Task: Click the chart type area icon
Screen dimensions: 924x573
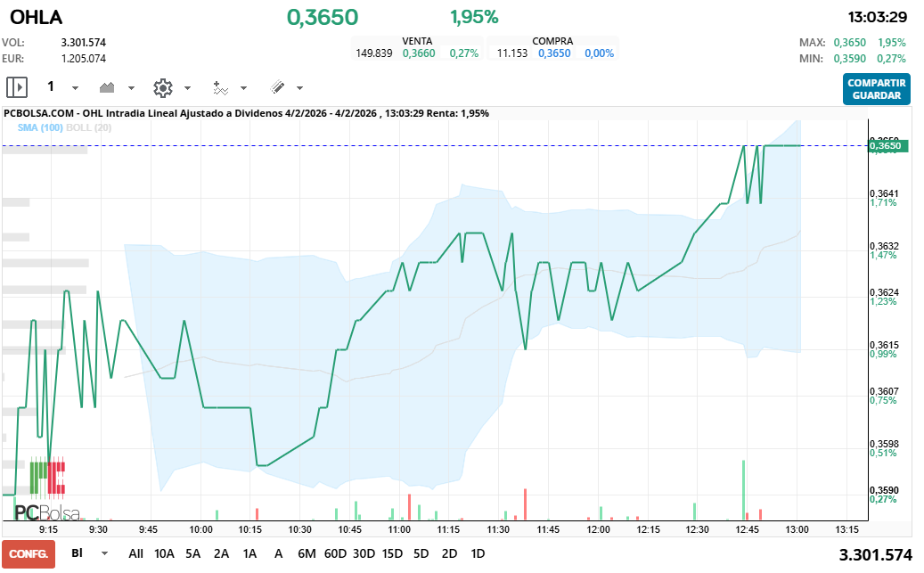Action: click(108, 87)
